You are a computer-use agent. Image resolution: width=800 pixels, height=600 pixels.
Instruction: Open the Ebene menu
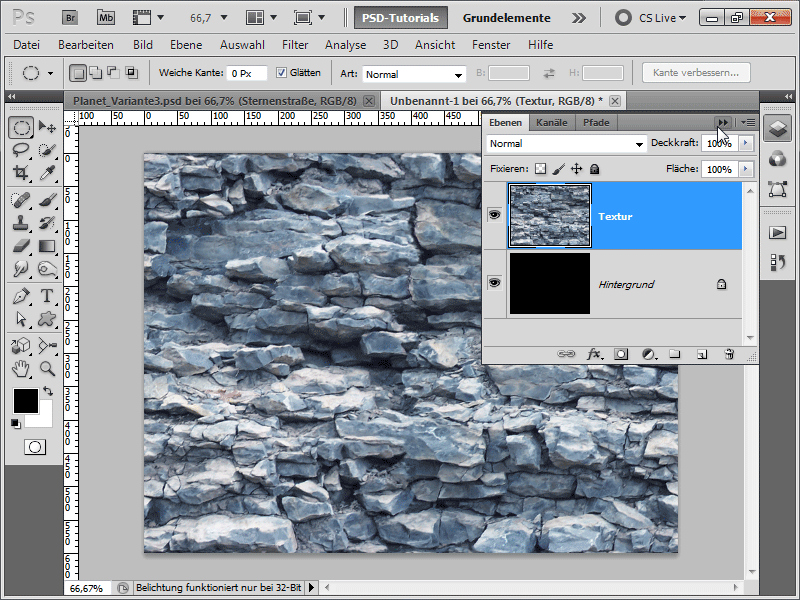[186, 45]
